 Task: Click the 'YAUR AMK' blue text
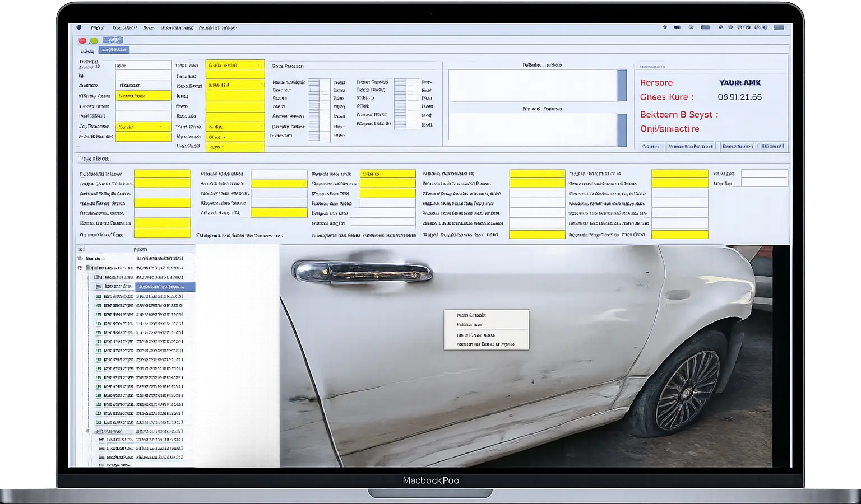(740, 82)
